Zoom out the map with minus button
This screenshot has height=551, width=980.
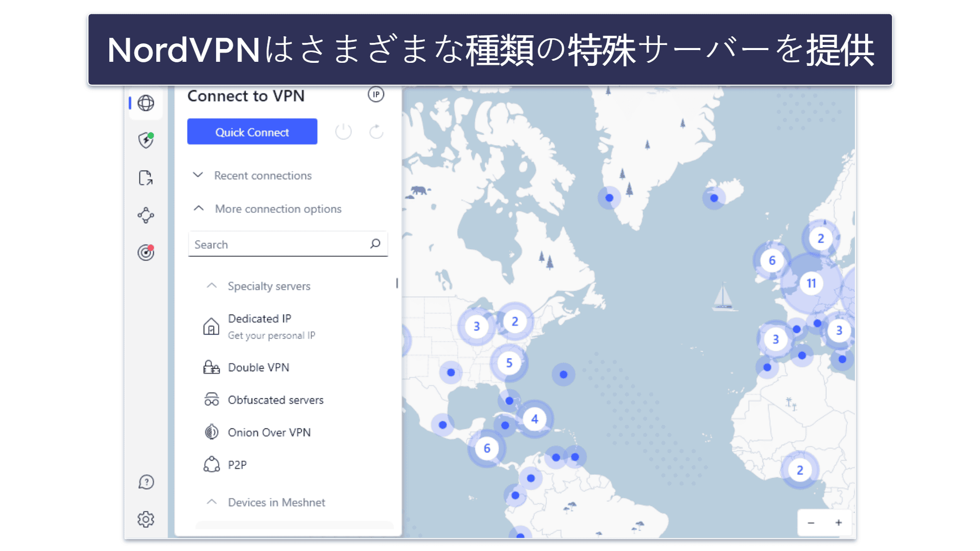click(811, 522)
